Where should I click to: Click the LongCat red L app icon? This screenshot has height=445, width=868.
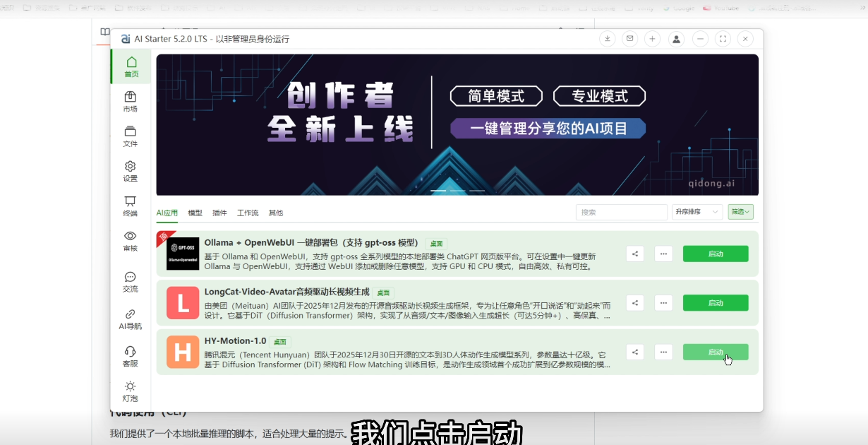pos(183,303)
